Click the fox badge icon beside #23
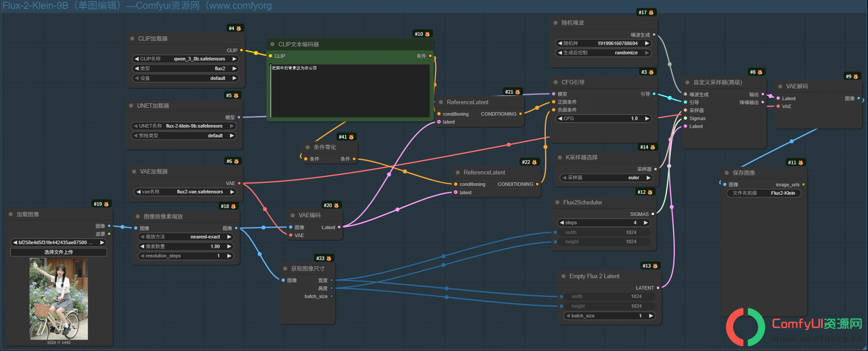This screenshot has height=351, width=868. tap(329, 258)
